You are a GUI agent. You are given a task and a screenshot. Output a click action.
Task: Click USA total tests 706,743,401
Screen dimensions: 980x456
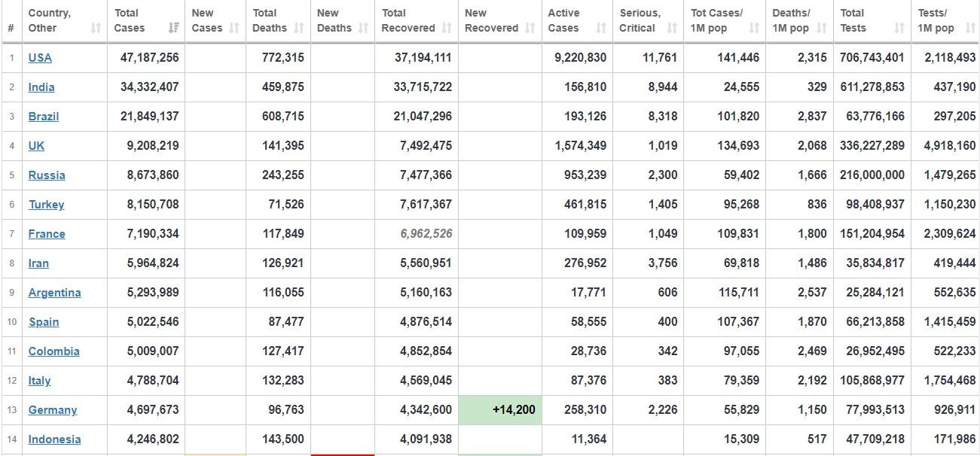(873, 58)
